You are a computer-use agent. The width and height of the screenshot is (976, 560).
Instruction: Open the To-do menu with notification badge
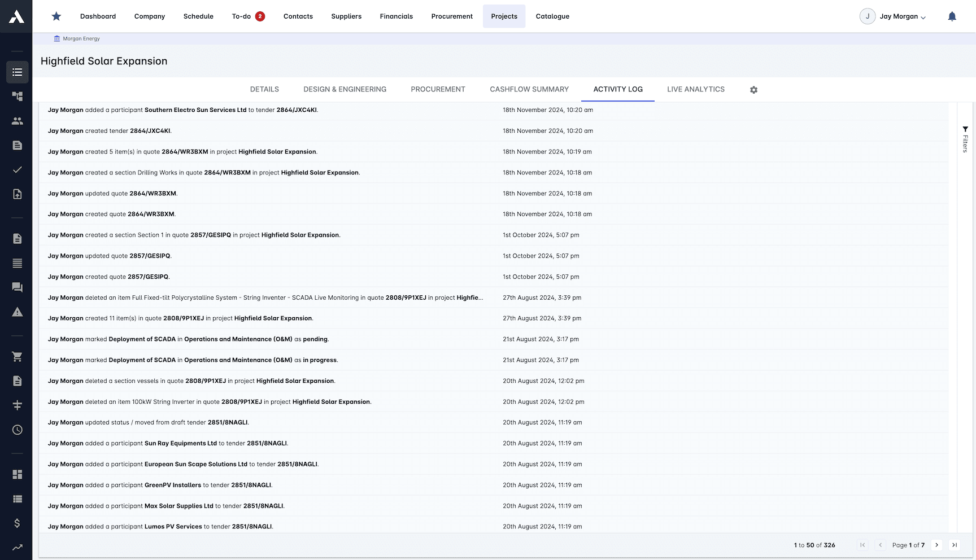click(247, 16)
